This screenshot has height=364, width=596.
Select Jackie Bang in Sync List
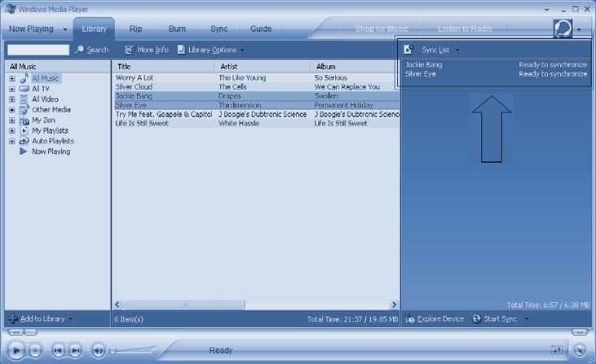(423, 65)
